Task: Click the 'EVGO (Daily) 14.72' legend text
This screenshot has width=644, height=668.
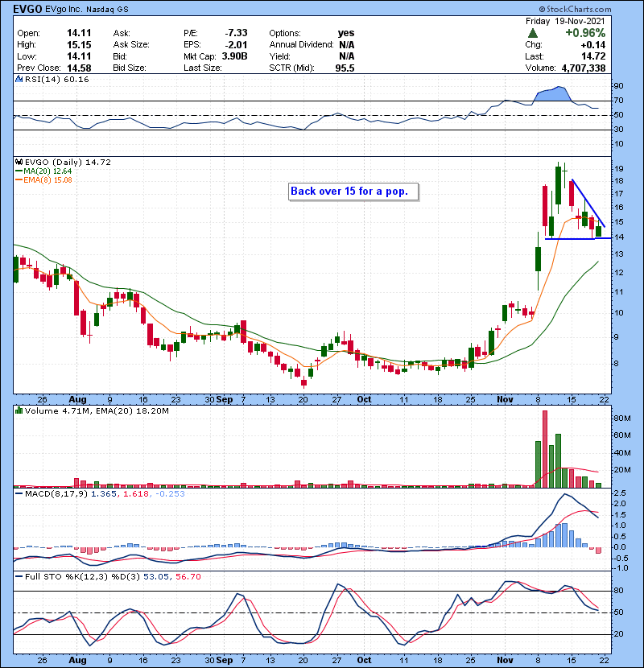Action: pyautogui.click(x=68, y=163)
